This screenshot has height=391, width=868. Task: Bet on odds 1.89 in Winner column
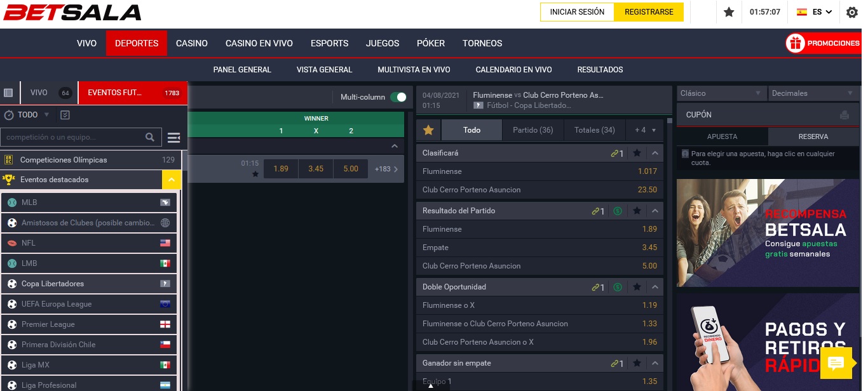point(281,169)
